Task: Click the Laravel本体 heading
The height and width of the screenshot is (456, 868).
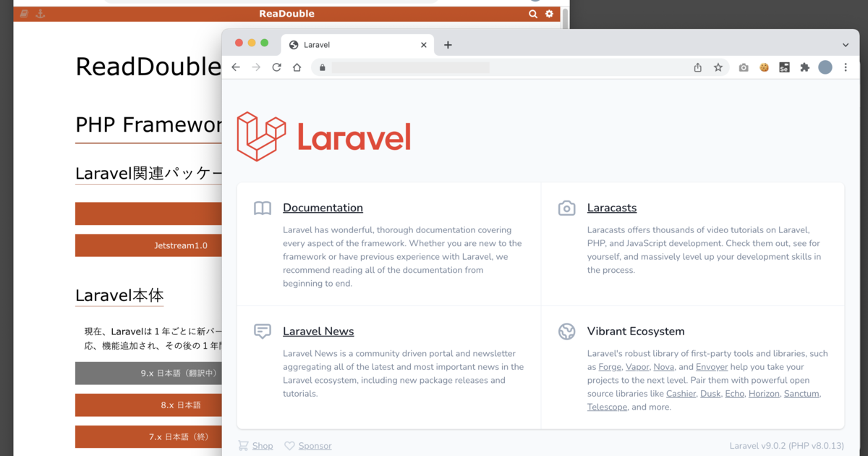Action: (x=119, y=295)
